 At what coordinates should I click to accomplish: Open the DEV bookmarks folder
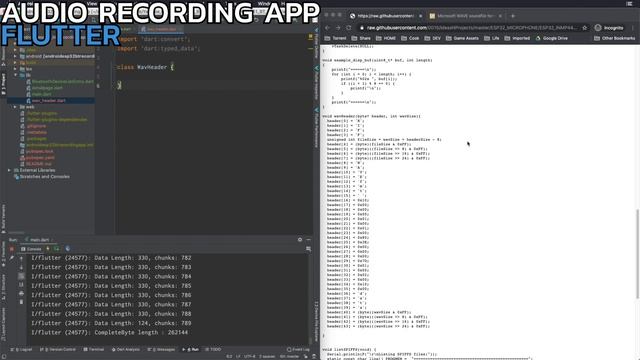(433, 38)
